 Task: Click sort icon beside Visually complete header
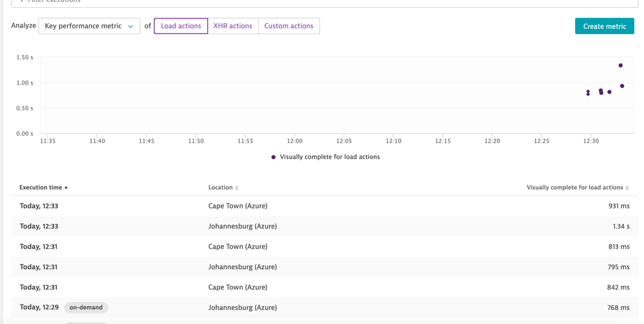click(627, 188)
